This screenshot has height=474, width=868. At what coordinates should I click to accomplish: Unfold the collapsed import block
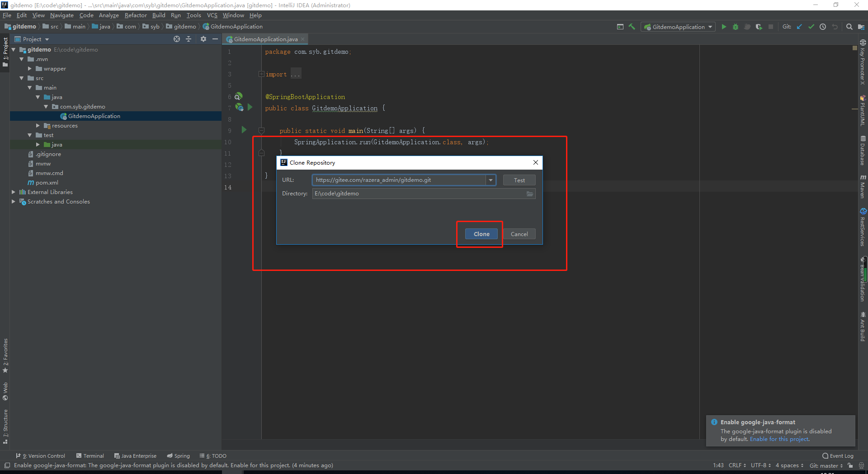coord(261,74)
